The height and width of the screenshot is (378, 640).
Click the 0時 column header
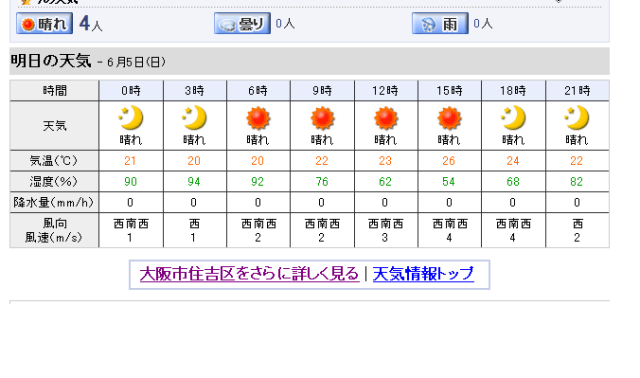pyautogui.click(x=131, y=91)
